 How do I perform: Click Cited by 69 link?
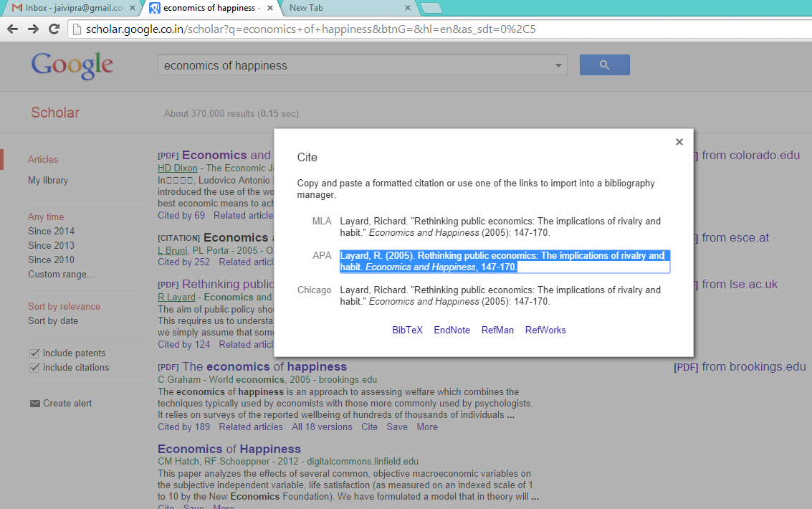(181, 215)
